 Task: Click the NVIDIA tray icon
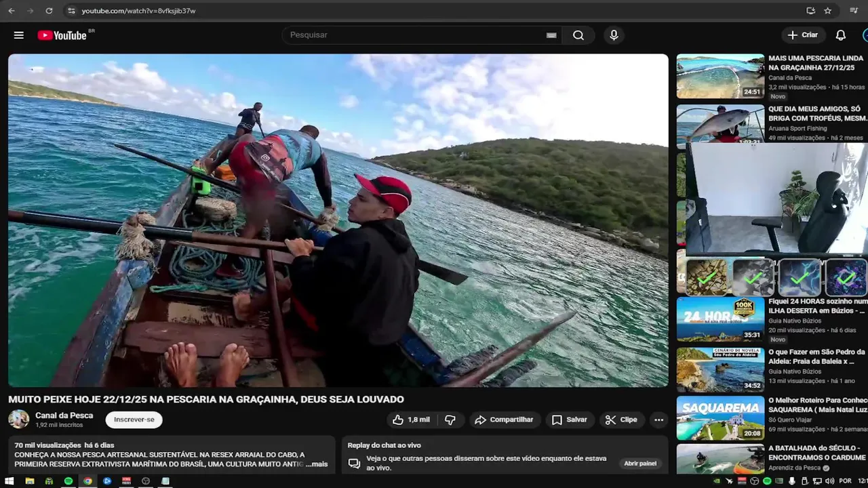(717, 481)
